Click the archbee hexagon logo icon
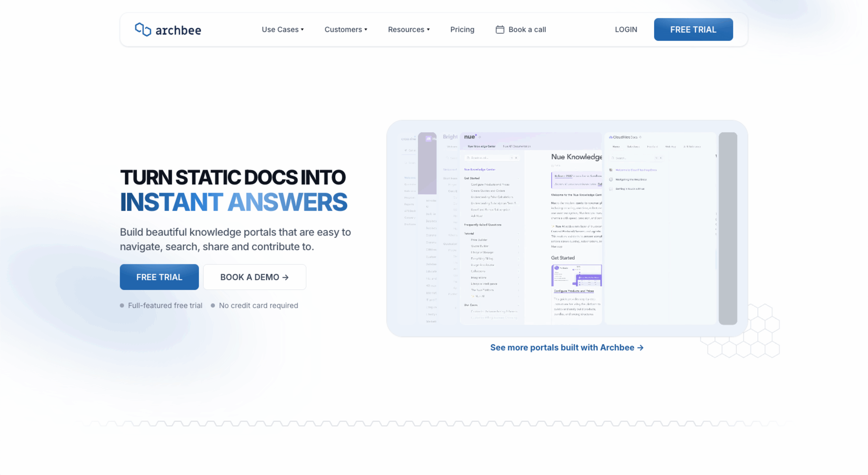 pos(143,30)
